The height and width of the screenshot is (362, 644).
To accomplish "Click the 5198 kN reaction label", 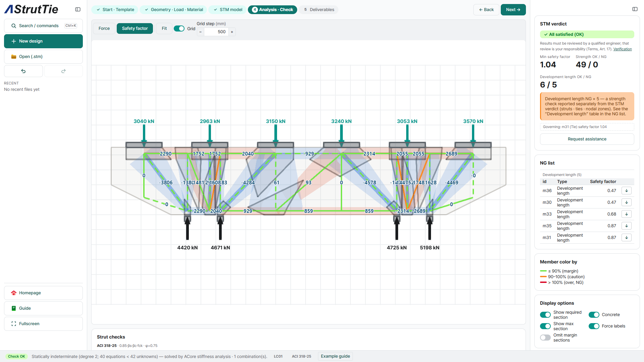I will 430,248.
